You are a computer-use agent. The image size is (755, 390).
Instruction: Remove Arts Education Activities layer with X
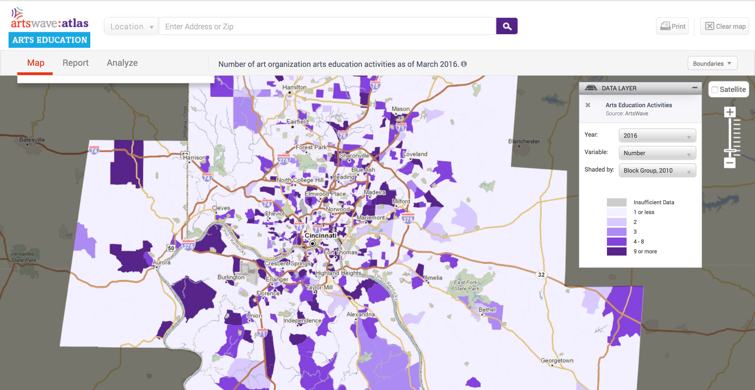587,105
